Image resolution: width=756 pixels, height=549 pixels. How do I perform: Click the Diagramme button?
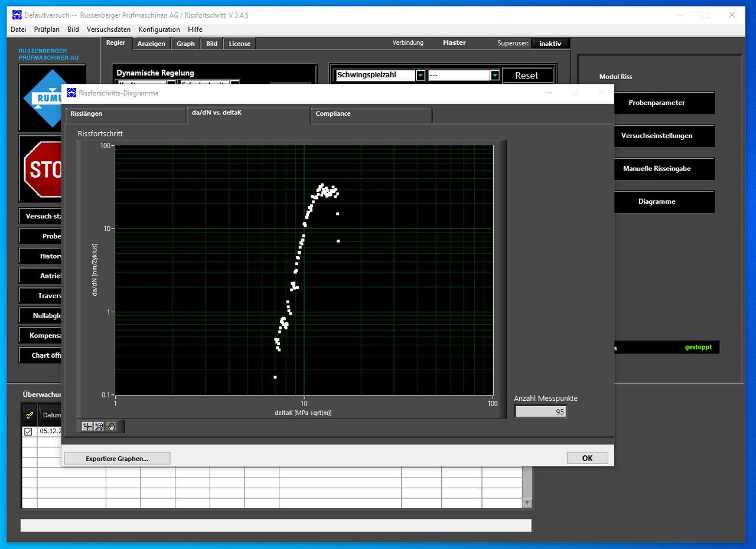pos(664,202)
